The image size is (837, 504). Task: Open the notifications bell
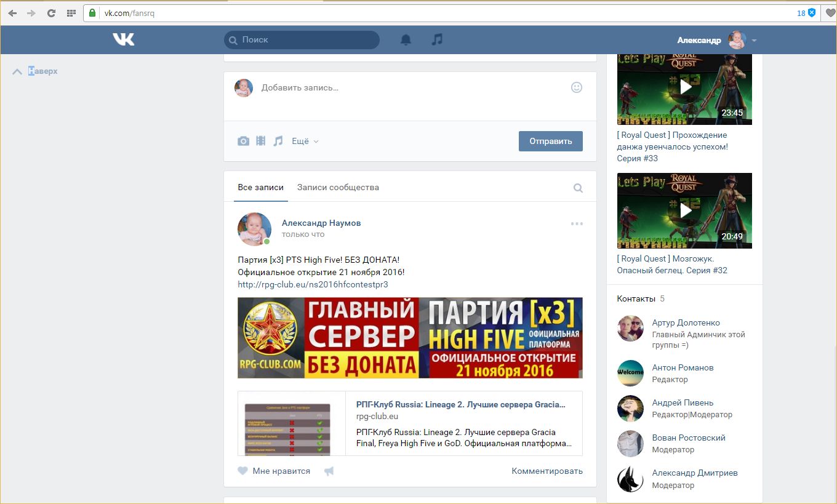406,39
